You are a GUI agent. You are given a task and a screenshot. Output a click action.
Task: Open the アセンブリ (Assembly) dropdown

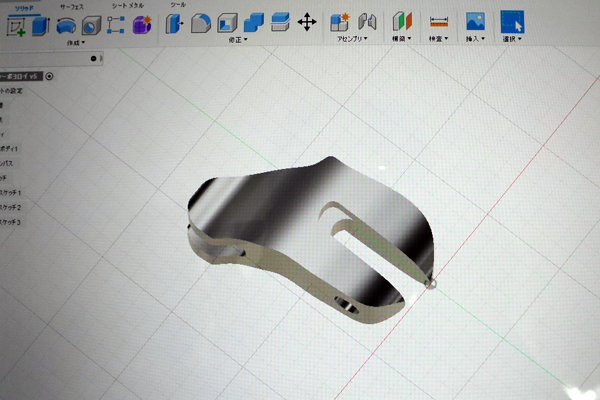pos(353,40)
